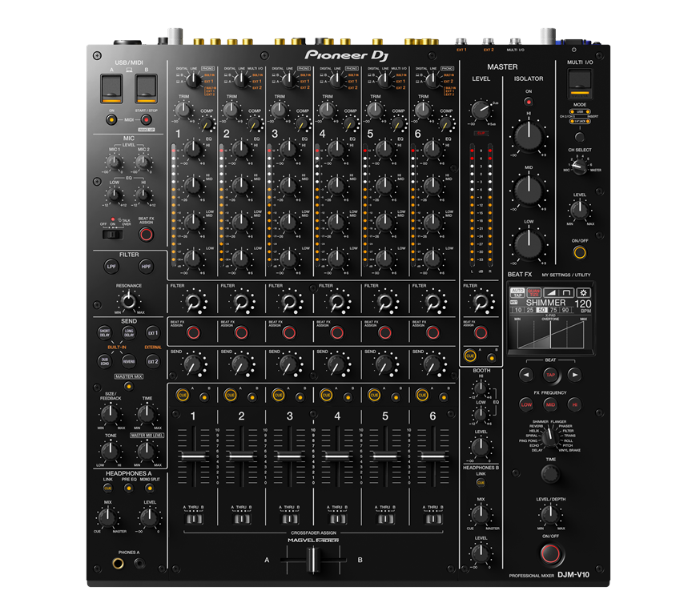Select beat value 10 on the Beat FX display
700x615 pixels.
pyautogui.click(x=518, y=310)
